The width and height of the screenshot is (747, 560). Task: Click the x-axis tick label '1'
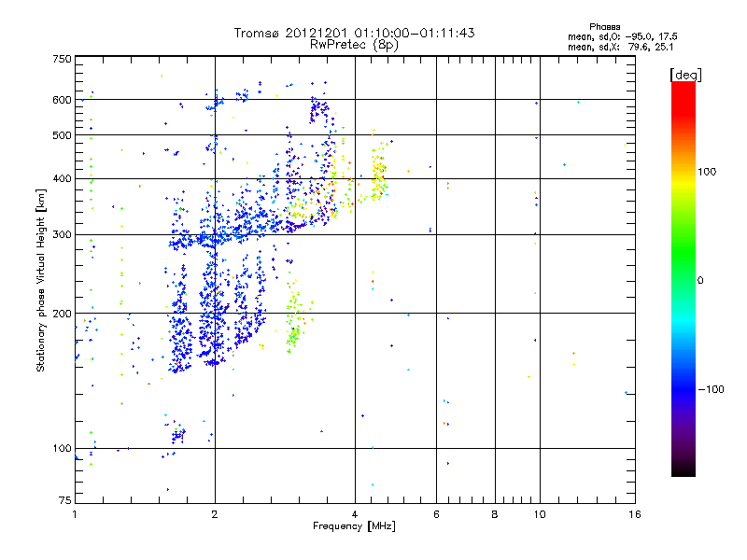tap(75, 514)
